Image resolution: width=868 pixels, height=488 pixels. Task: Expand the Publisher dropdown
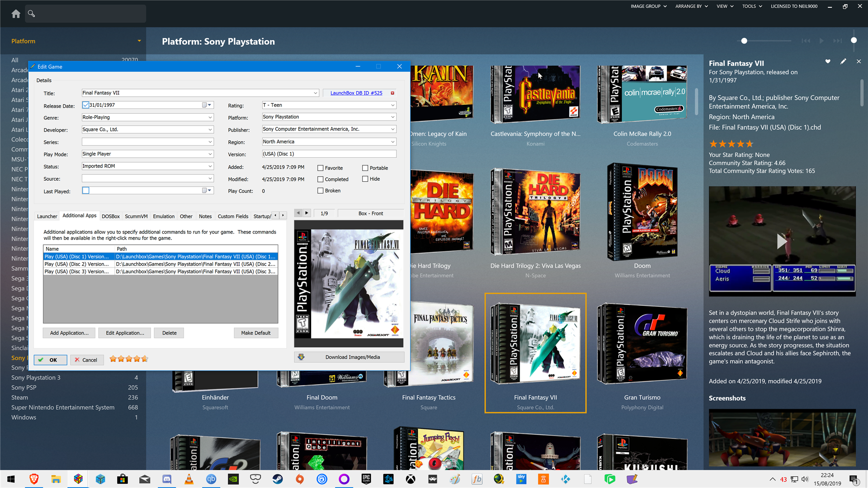[x=393, y=129]
